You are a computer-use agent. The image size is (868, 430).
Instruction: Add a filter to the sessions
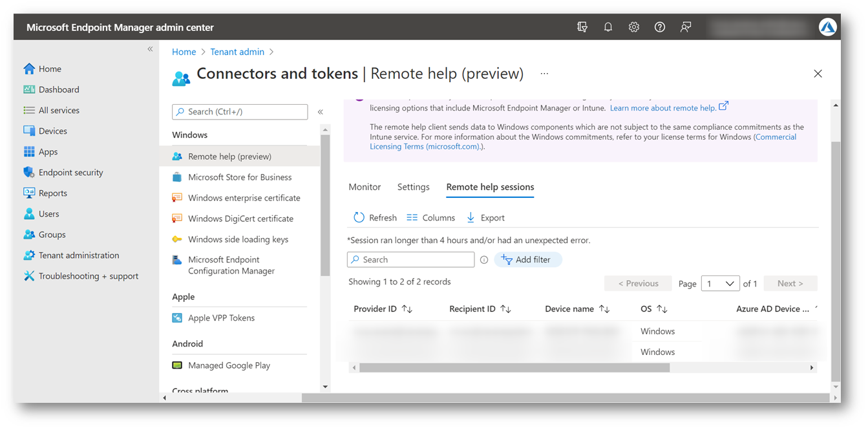pos(528,259)
